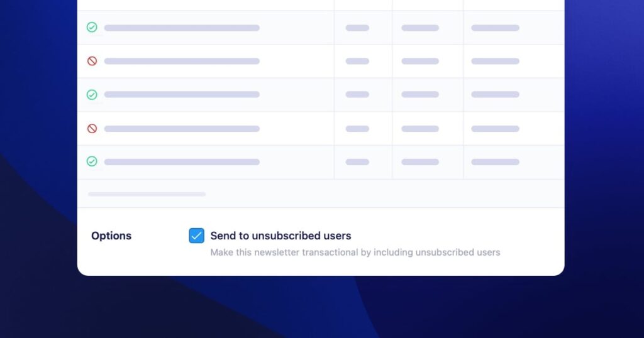
Task: Click the Options section heading
Action: 111,236
